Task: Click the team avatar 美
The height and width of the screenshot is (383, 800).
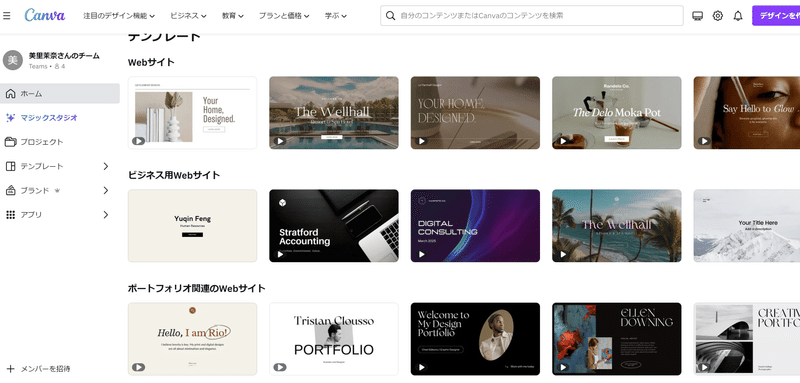Action: point(13,60)
